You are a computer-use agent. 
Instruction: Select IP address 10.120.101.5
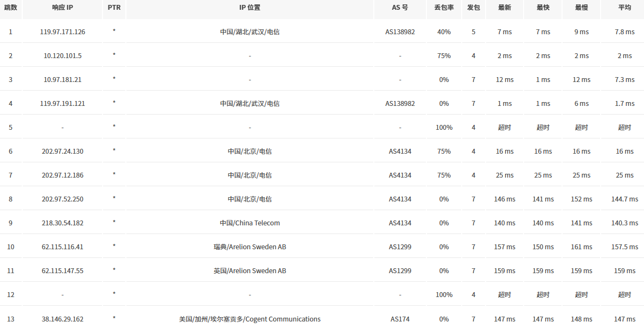click(62, 55)
